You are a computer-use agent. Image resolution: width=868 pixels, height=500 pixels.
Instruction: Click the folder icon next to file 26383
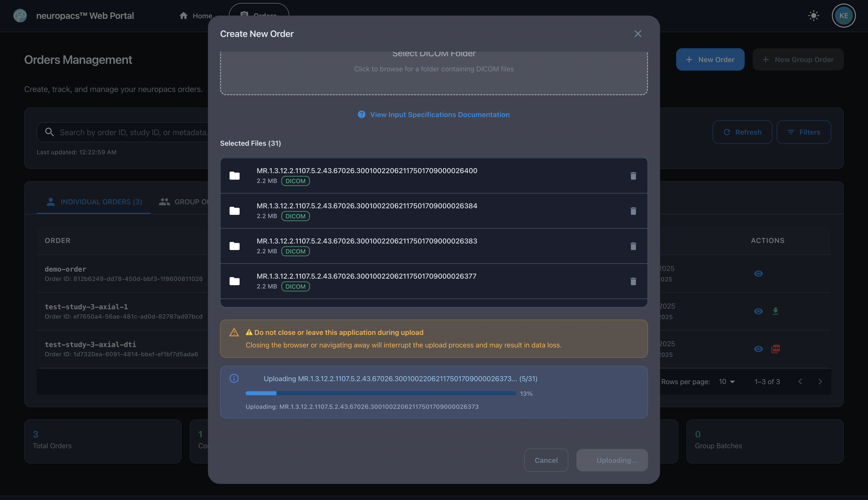pyautogui.click(x=235, y=246)
